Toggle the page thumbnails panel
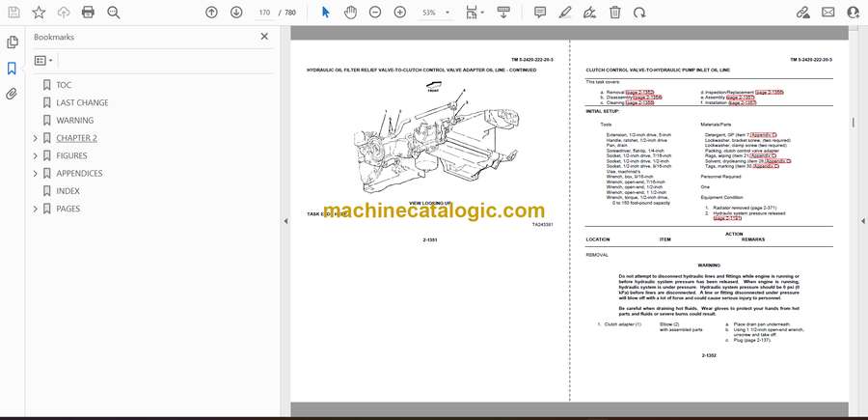 coord(13,42)
